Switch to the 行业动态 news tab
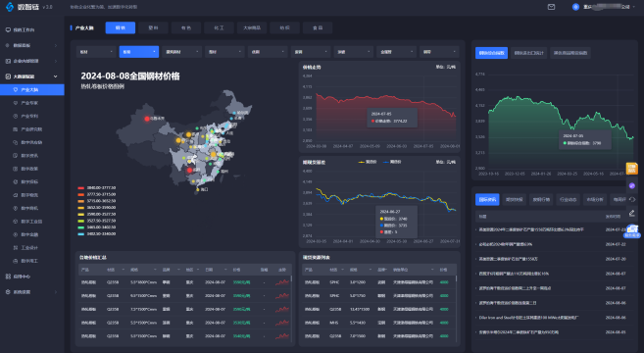This screenshot has width=644, height=353. tap(568, 199)
